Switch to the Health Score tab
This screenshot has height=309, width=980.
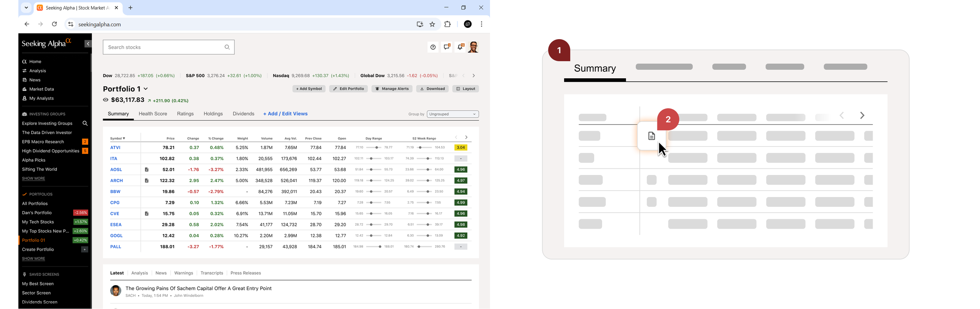tap(153, 114)
